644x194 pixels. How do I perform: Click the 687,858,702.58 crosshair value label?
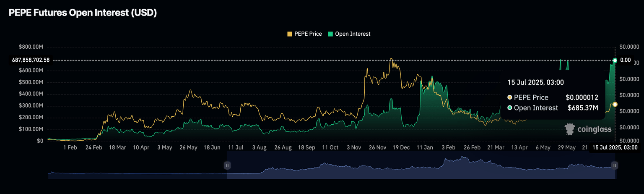31,60
